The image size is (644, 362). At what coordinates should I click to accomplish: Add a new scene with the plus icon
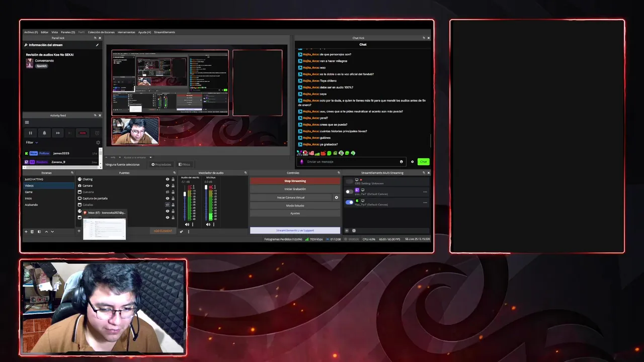pyautogui.click(x=26, y=231)
